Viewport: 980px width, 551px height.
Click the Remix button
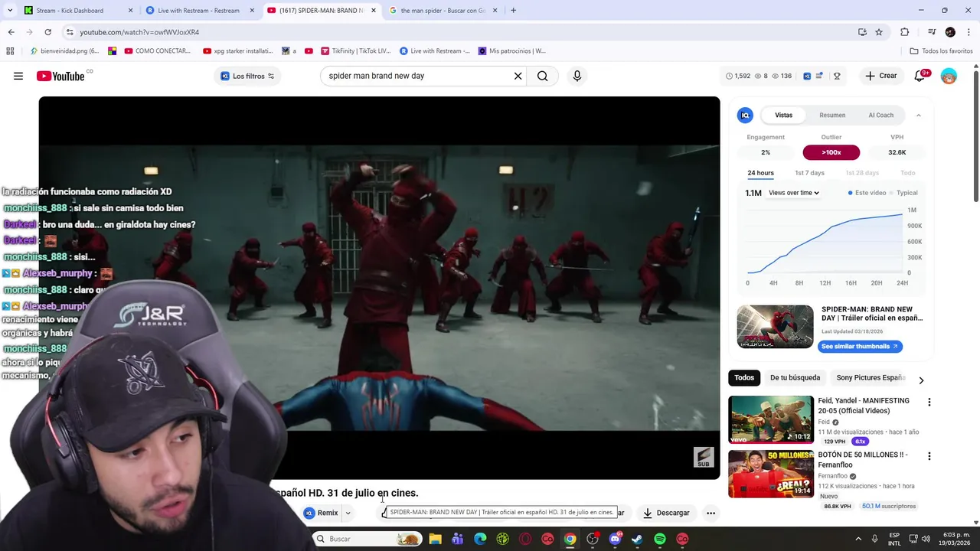(321, 513)
